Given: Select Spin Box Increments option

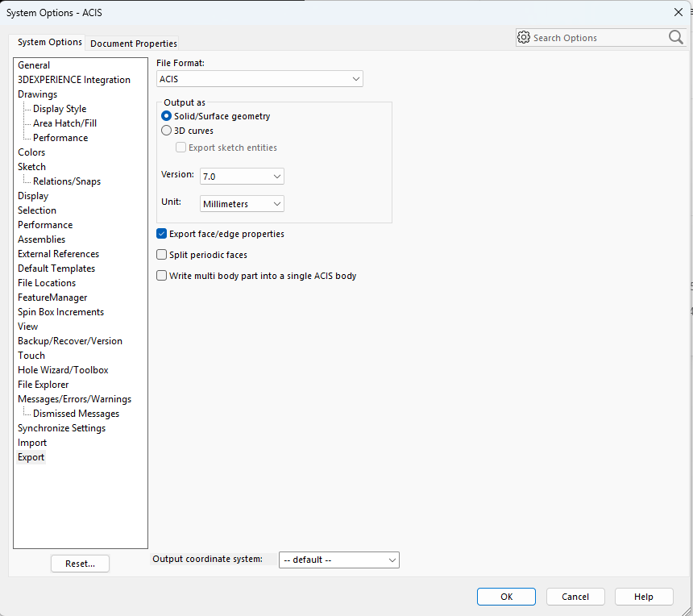Looking at the screenshot, I should 61,312.
